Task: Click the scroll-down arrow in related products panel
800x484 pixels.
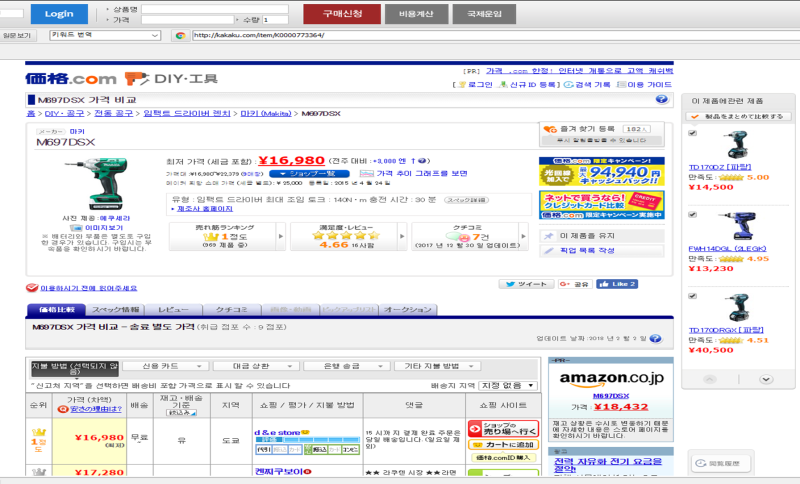Action: click(766, 379)
